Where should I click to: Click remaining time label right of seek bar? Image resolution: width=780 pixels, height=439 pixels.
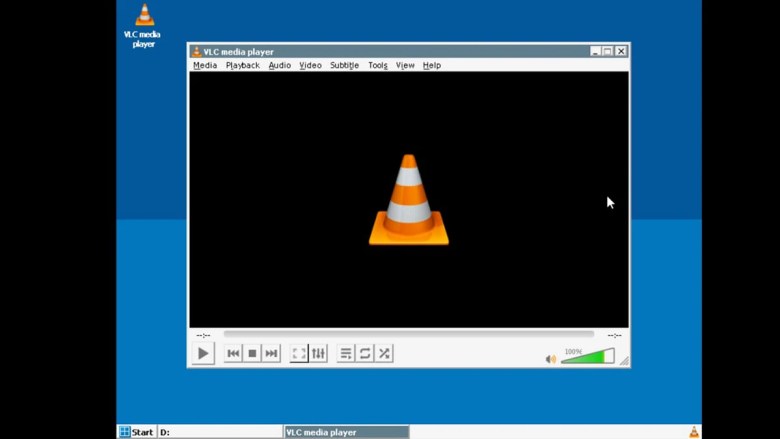pos(615,336)
